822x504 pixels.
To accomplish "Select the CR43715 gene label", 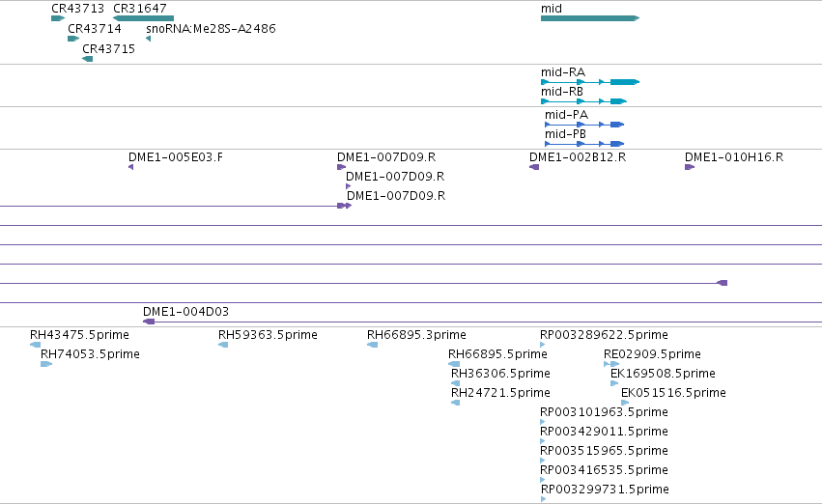I will [108, 48].
